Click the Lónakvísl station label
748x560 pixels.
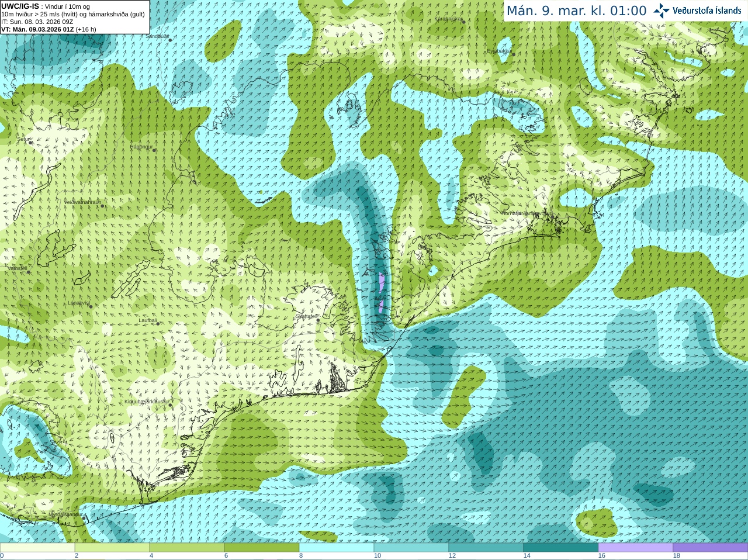(x=78, y=303)
